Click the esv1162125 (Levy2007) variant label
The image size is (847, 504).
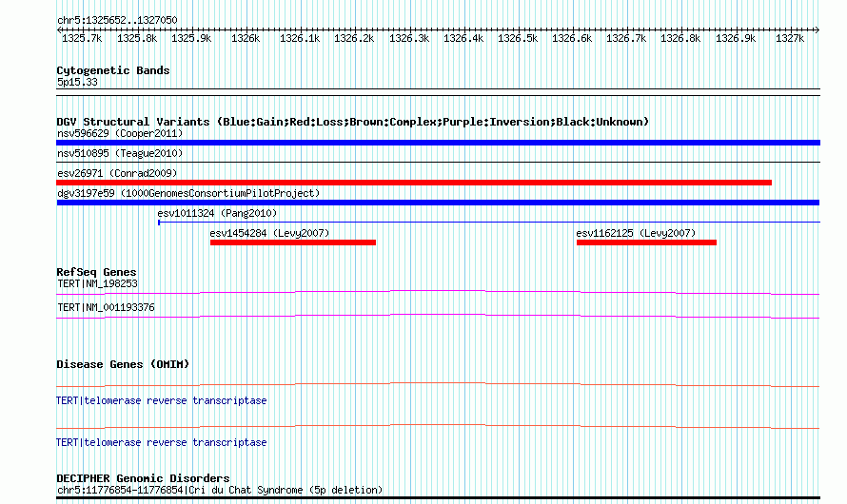tap(636, 233)
